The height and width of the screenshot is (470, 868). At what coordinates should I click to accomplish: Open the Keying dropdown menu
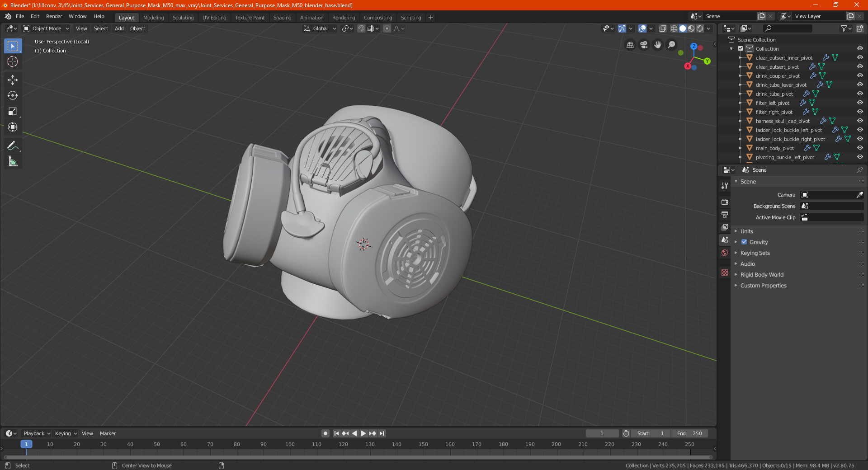66,433
